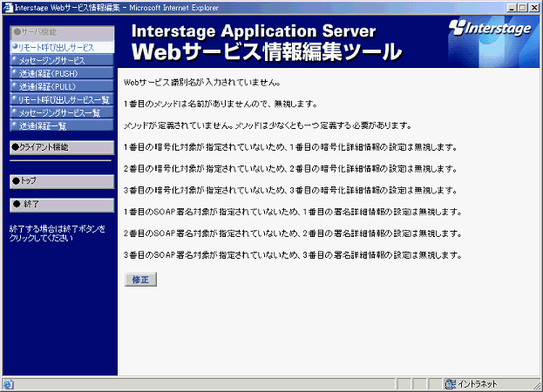
Task: Expand the クライアント機能 section
Action: [62, 147]
